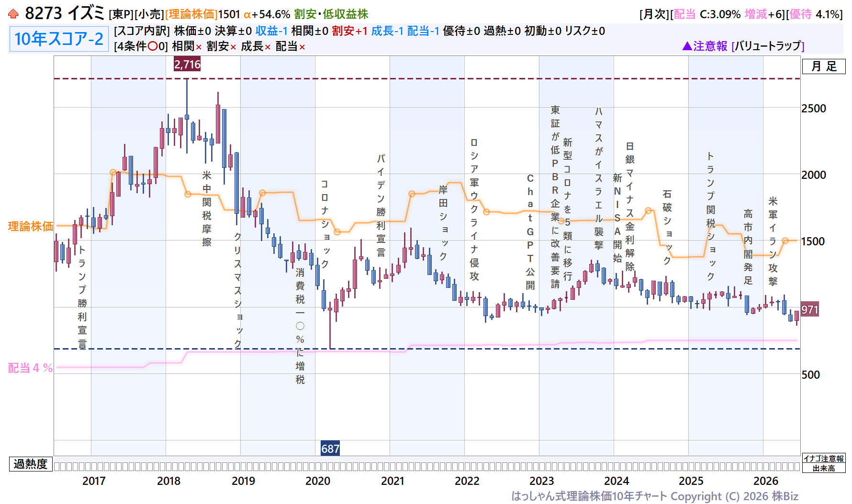852x504 pixels.
Task: Click the [小売] sector tag
Action: 149,14
